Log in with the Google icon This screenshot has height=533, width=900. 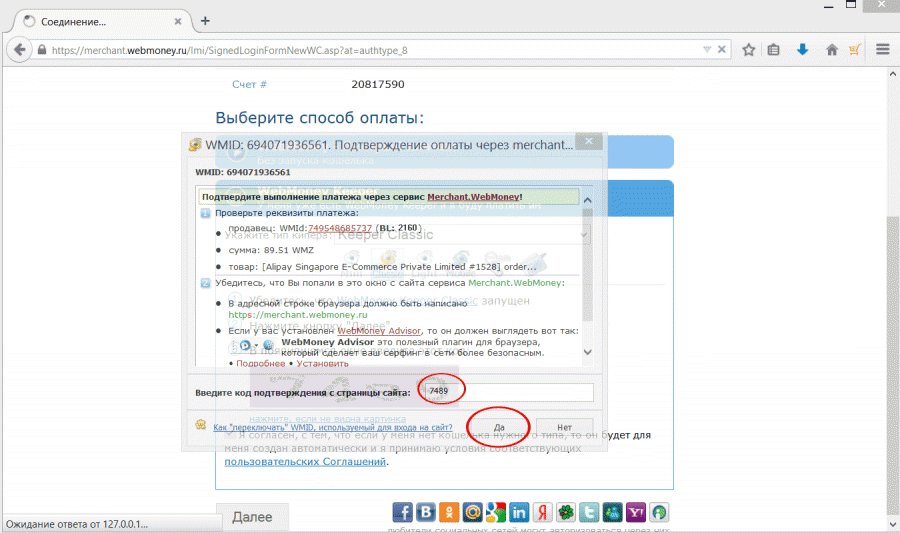point(496,512)
